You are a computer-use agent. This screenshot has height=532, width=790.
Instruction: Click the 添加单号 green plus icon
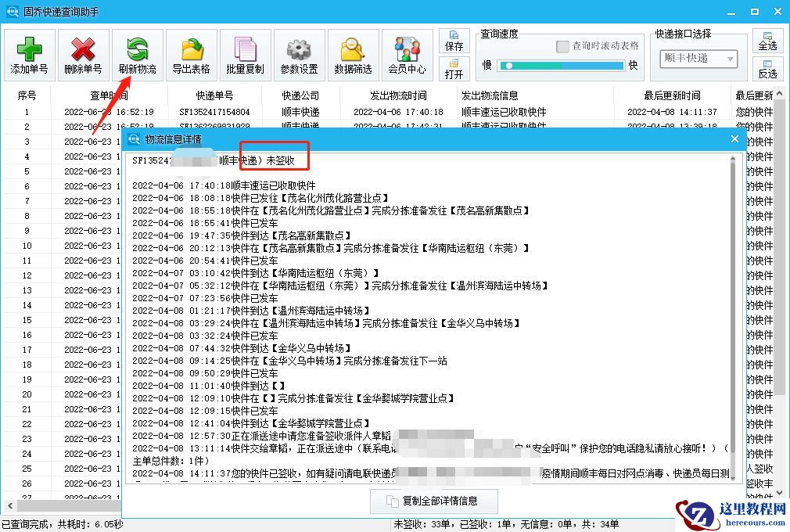click(x=29, y=49)
